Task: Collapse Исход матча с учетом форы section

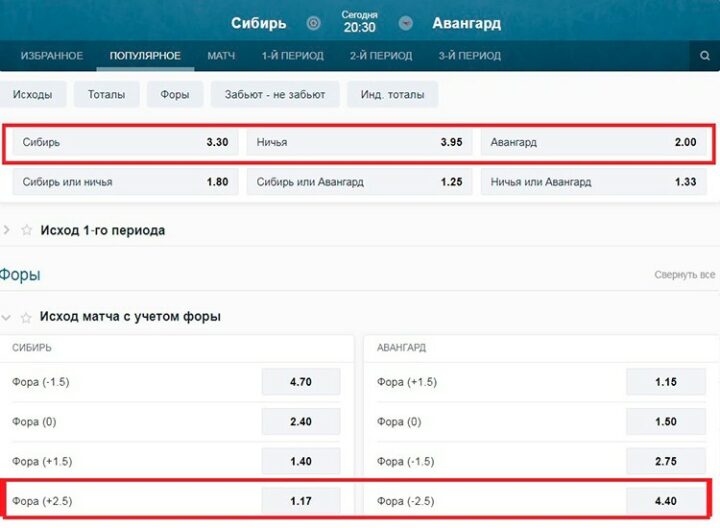Action: [x=7, y=317]
